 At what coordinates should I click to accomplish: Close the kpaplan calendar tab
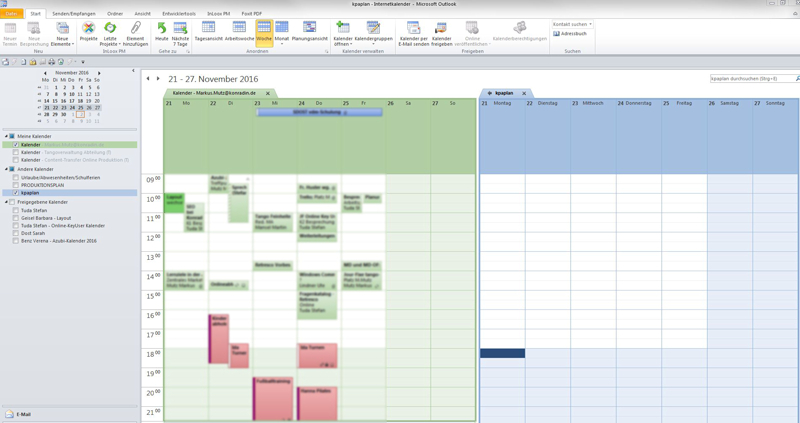point(523,93)
